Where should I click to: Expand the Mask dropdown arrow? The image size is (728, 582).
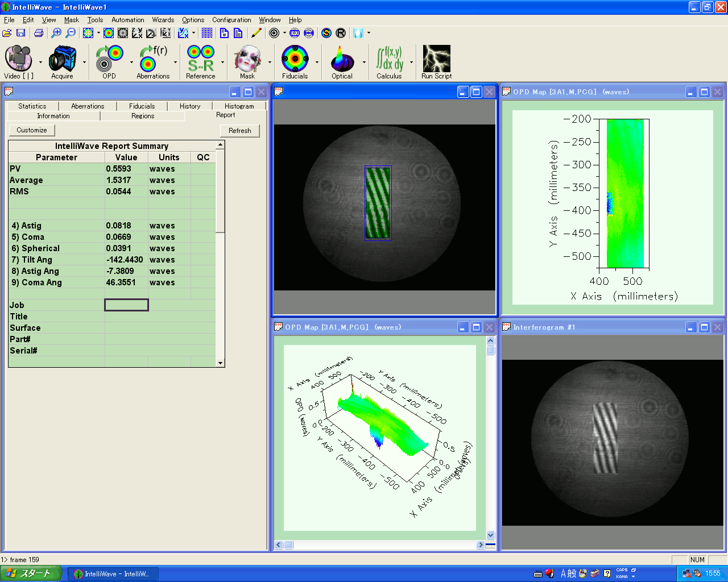click(270, 62)
